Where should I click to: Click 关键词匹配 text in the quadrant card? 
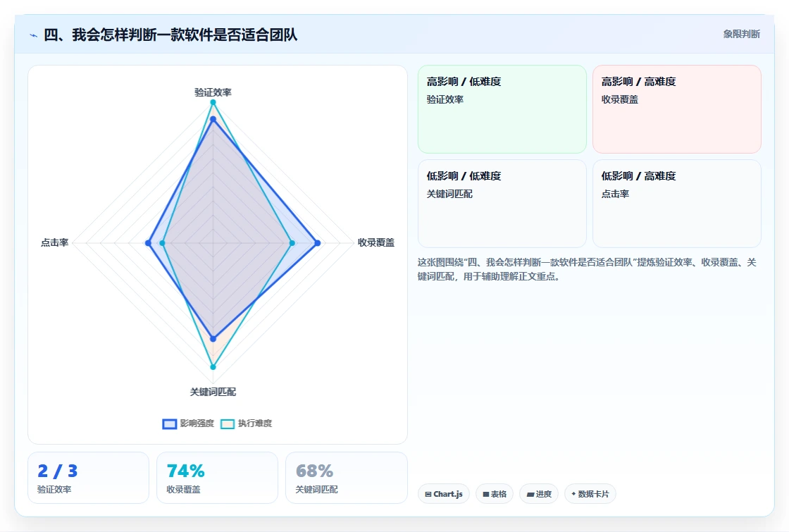tap(449, 194)
